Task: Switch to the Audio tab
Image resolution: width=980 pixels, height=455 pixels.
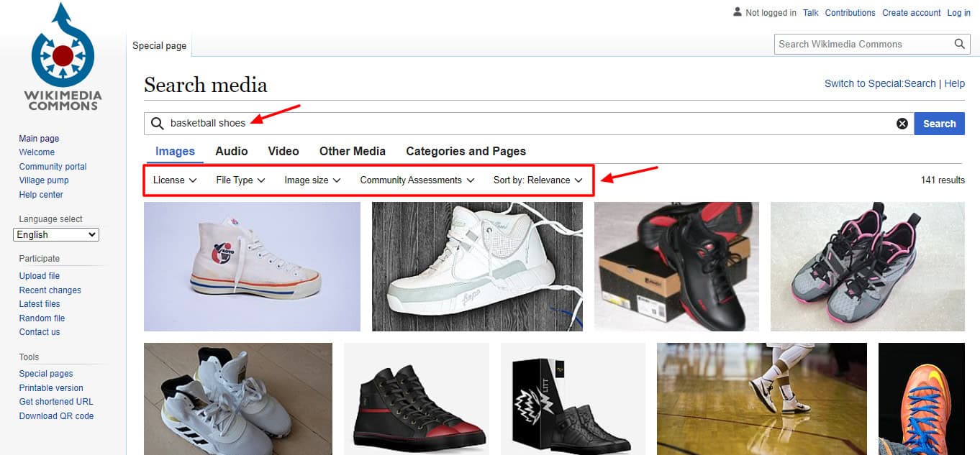Action: (231, 151)
